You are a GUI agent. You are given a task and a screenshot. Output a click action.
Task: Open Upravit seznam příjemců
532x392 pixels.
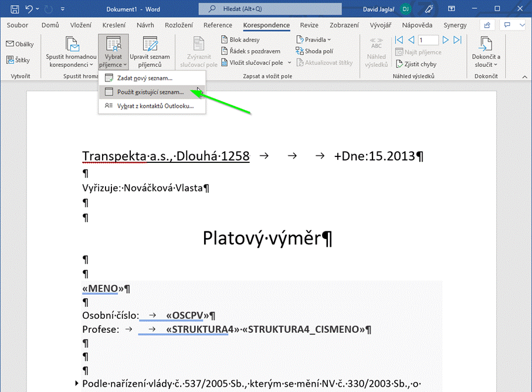(150, 52)
